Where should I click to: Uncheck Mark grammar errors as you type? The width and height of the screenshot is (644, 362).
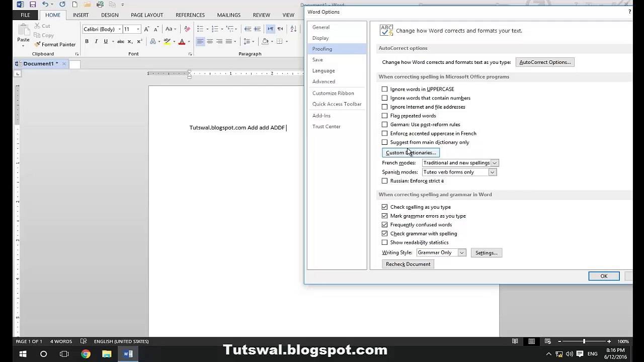pyautogui.click(x=384, y=216)
